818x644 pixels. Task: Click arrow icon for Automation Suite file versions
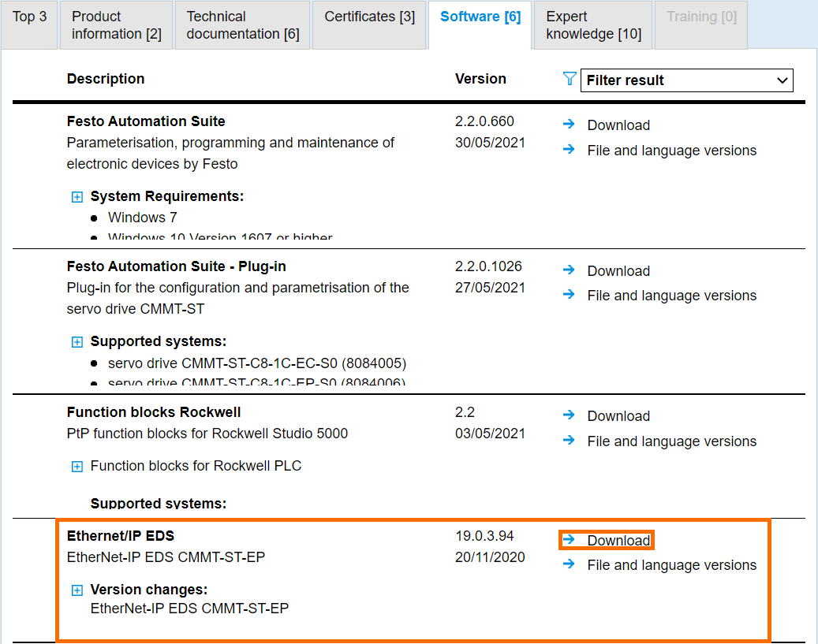(x=569, y=150)
